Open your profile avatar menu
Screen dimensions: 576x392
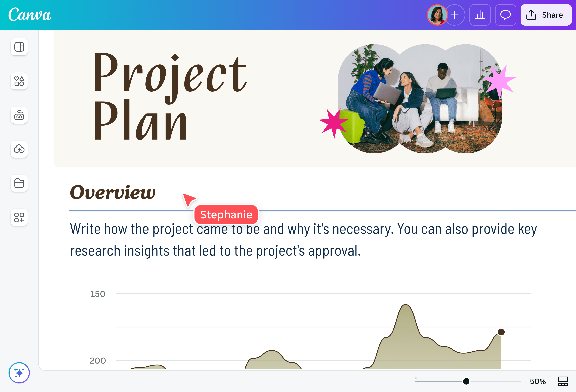pos(437,15)
